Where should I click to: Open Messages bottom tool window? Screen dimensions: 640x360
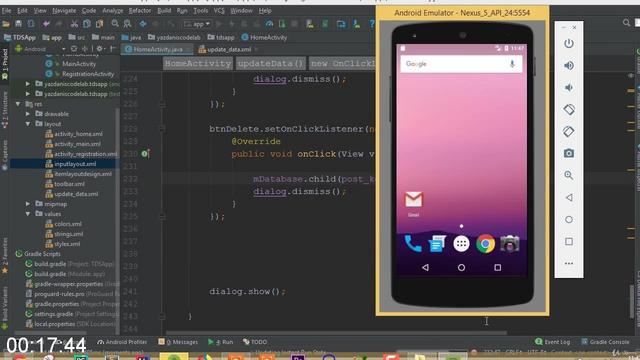178,342
